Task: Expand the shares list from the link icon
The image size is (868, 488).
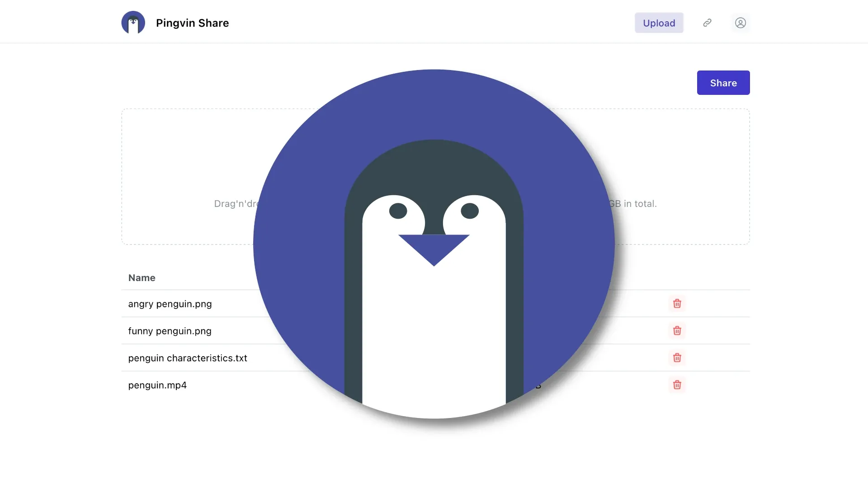Action: 707,23
